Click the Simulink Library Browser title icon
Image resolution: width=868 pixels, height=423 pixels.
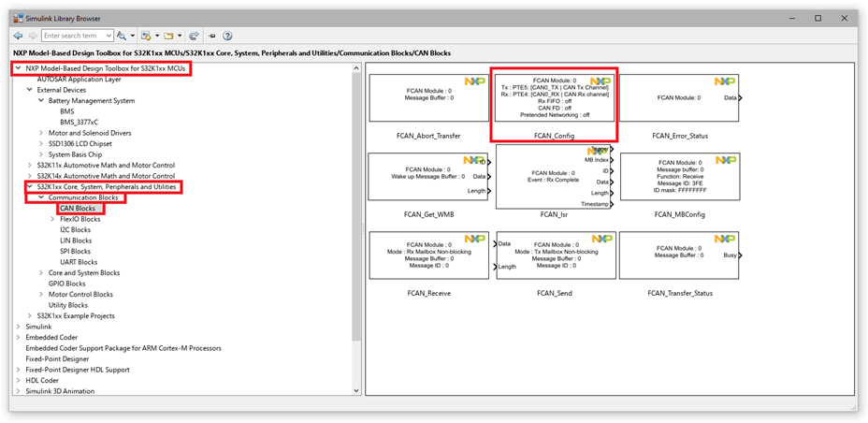[19, 18]
